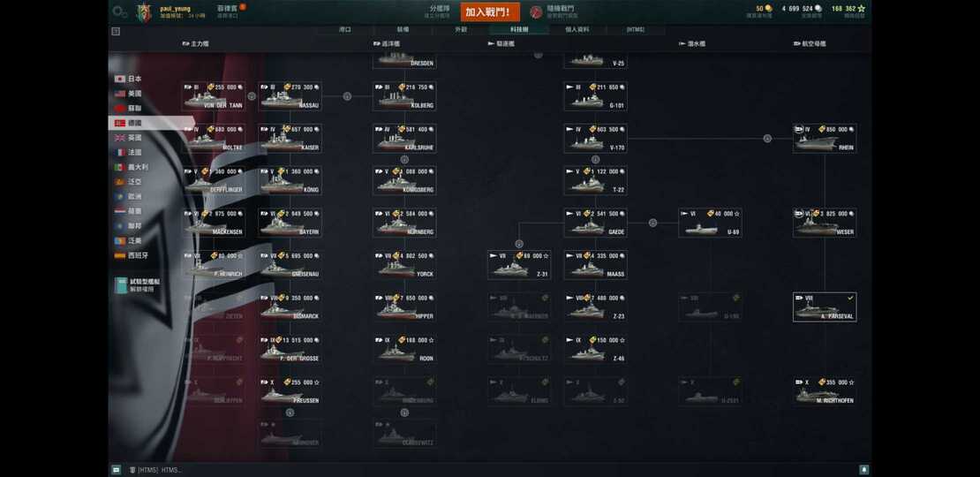Select the USA (美國) nation flag
This screenshot has height=477, width=980.
pyautogui.click(x=120, y=94)
